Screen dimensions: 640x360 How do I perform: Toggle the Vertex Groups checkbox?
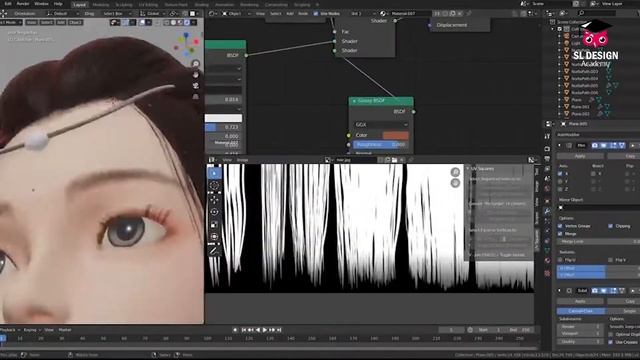[x=560, y=226]
